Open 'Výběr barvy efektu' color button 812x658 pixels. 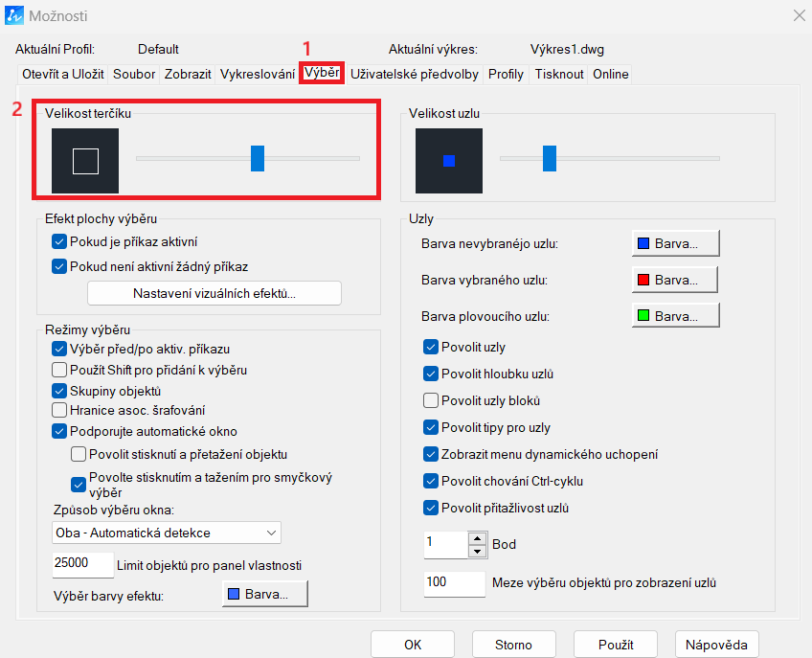tap(265, 595)
